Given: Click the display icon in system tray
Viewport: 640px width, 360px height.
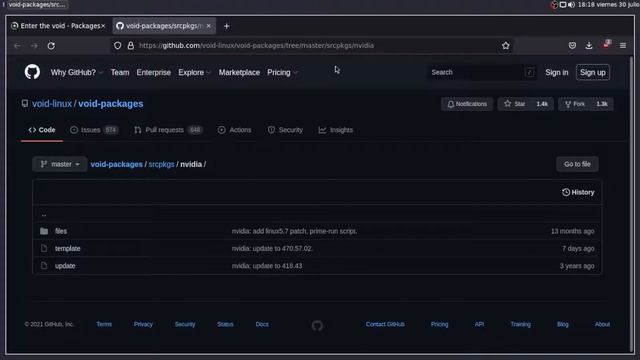Looking at the screenshot, I should coord(563,4).
